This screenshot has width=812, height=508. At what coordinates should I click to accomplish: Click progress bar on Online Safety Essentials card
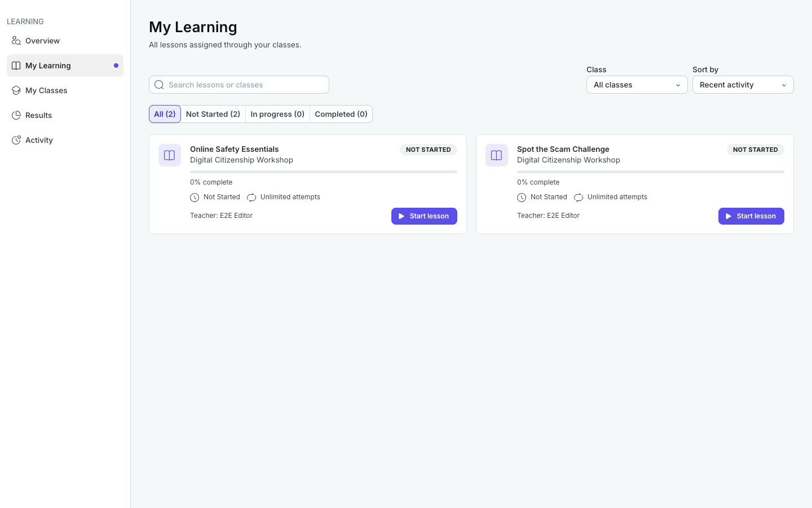pyautogui.click(x=324, y=172)
